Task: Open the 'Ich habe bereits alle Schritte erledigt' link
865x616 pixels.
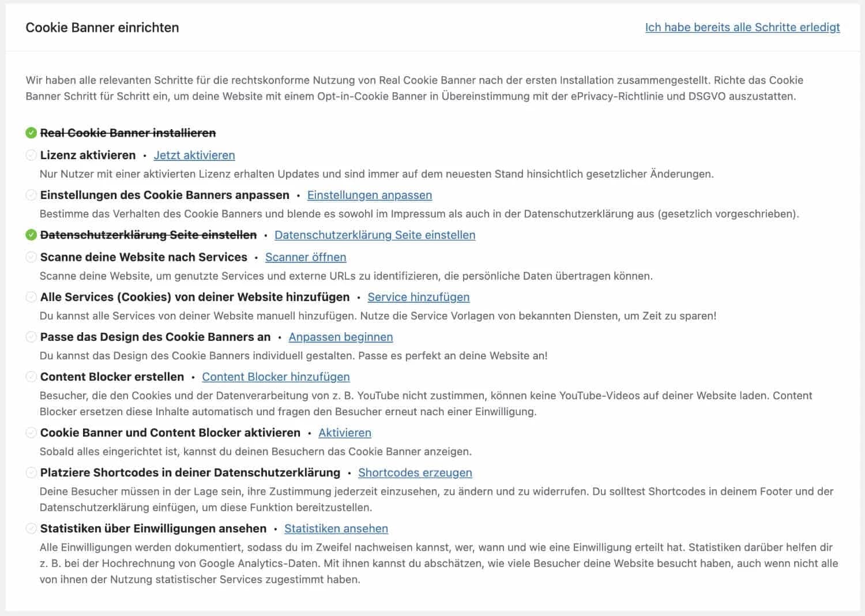Action: pos(742,27)
